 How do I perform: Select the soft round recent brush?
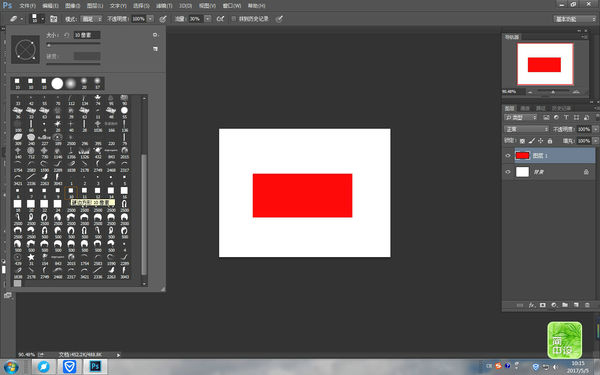[70, 83]
